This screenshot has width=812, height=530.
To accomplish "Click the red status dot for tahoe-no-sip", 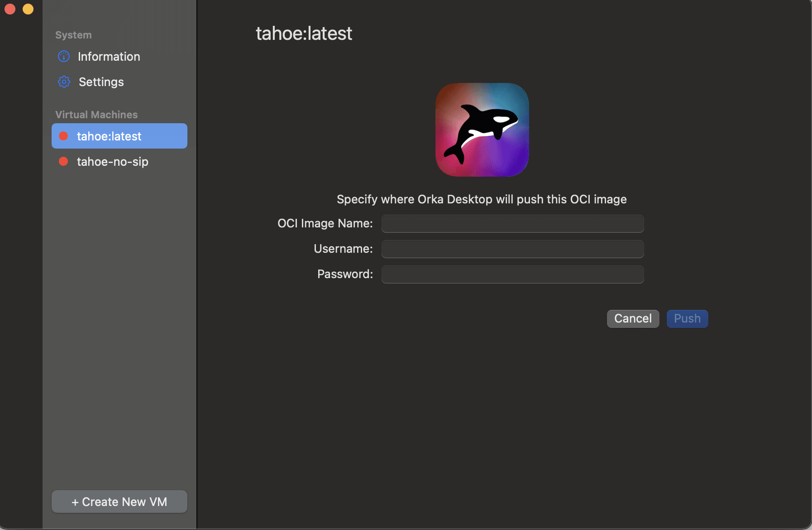I will pyautogui.click(x=63, y=161).
